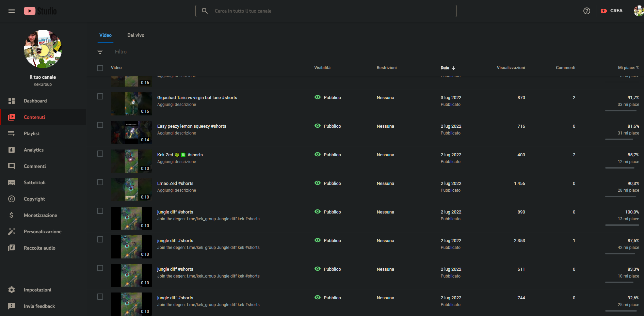This screenshot has height=316, width=644.
Task: Check the jungle diff video with 2.353 views
Action: pos(100,239)
